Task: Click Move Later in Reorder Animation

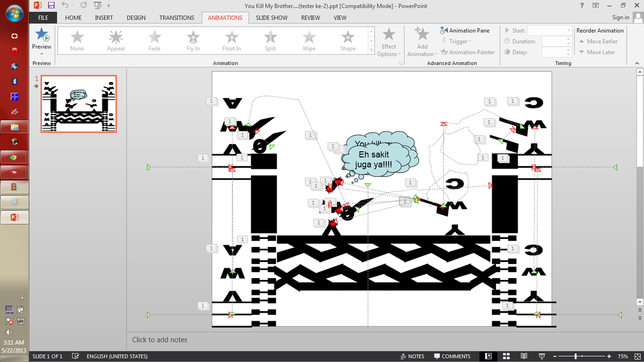Action: tap(596, 52)
